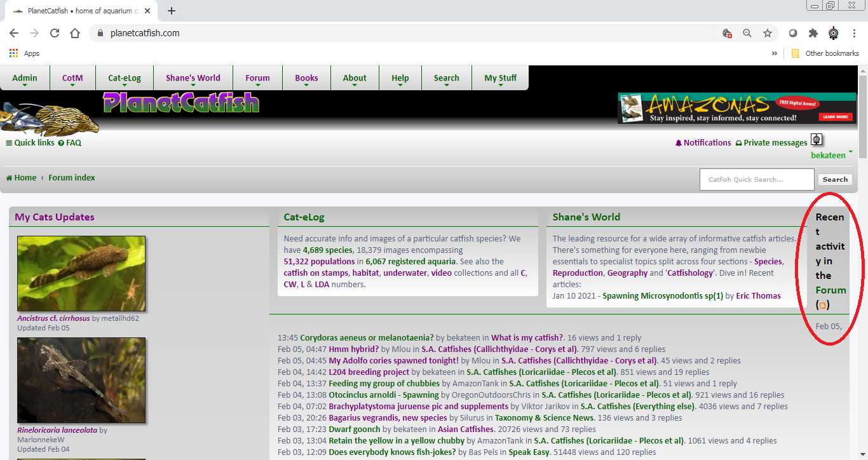
Task: Open the Shane's World menu
Action: click(x=193, y=78)
